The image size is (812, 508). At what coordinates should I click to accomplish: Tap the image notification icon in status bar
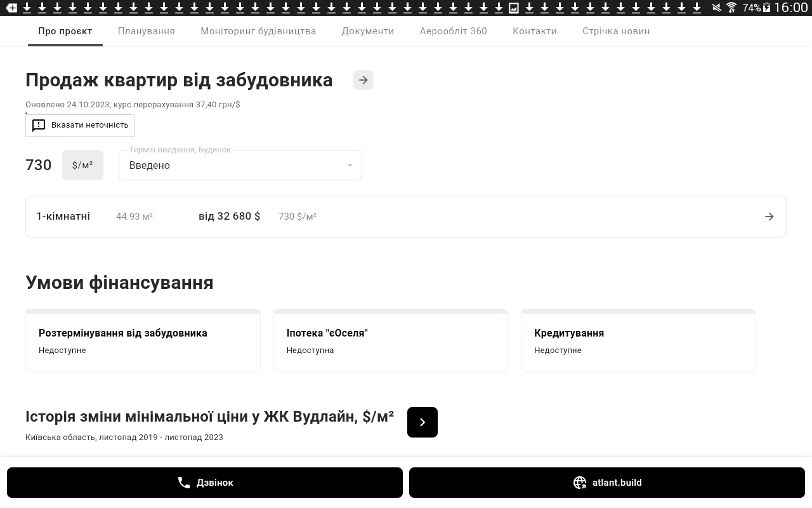click(x=514, y=8)
